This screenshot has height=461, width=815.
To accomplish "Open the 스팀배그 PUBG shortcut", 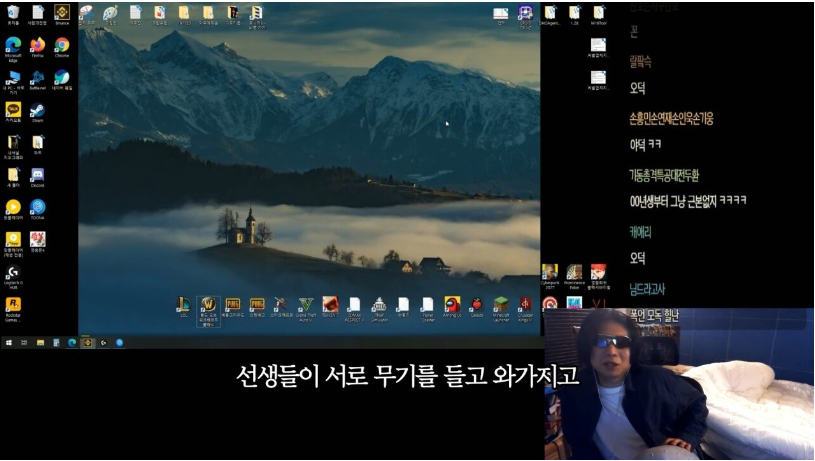I will point(257,307).
